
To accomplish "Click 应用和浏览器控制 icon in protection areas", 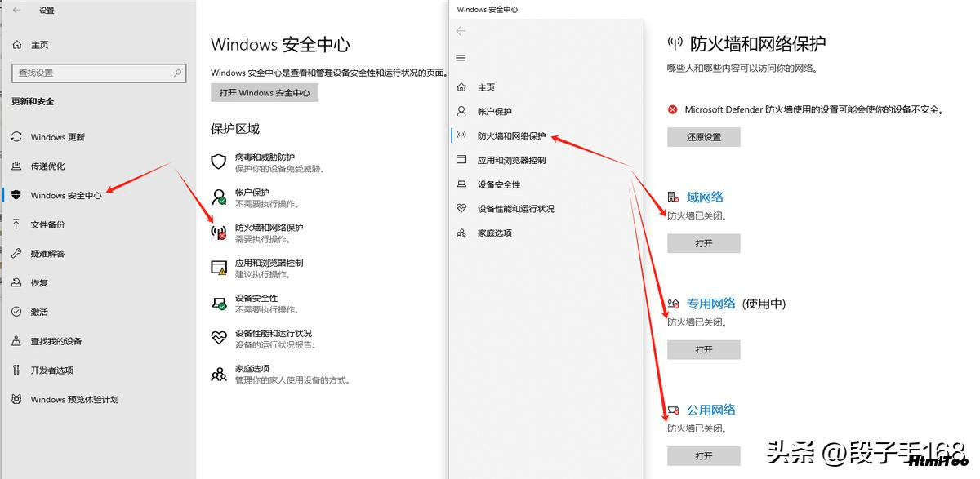I will (x=218, y=268).
